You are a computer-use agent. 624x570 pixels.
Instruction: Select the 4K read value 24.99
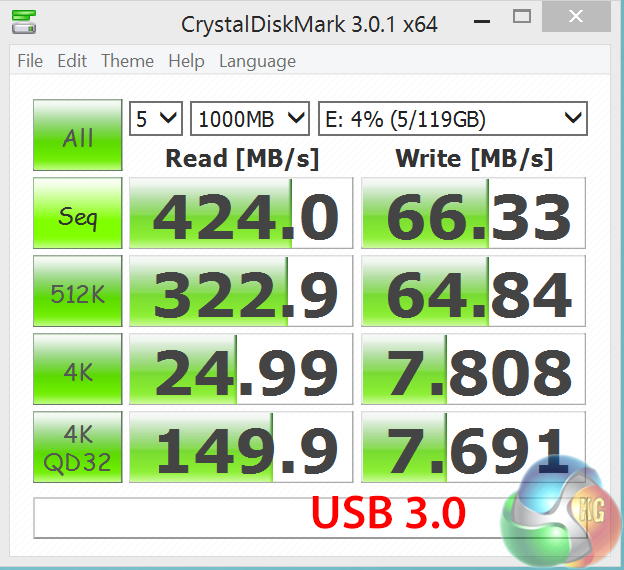coord(241,369)
